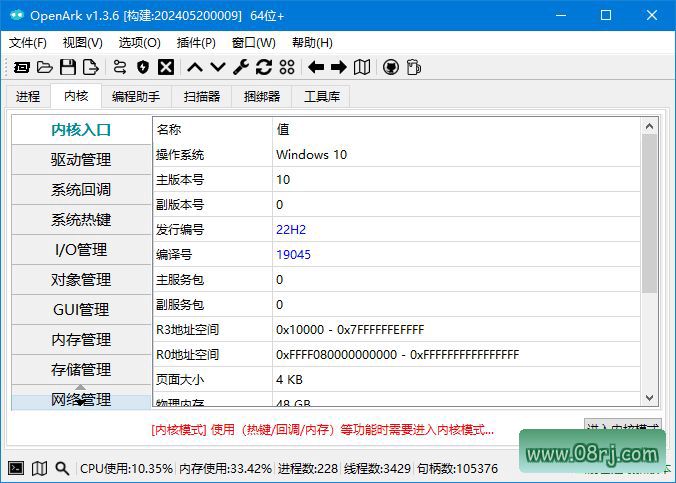The width and height of the screenshot is (676, 483).
Task: Open I/O管理 in the side list
Action: [x=81, y=250]
